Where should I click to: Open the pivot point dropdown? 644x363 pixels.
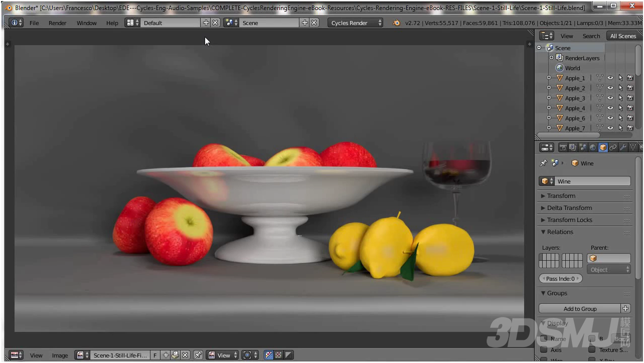(x=250, y=355)
